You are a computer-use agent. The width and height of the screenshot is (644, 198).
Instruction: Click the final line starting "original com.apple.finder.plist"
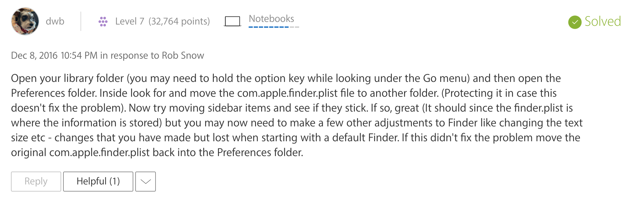pyautogui.click(x=157, y=153)
